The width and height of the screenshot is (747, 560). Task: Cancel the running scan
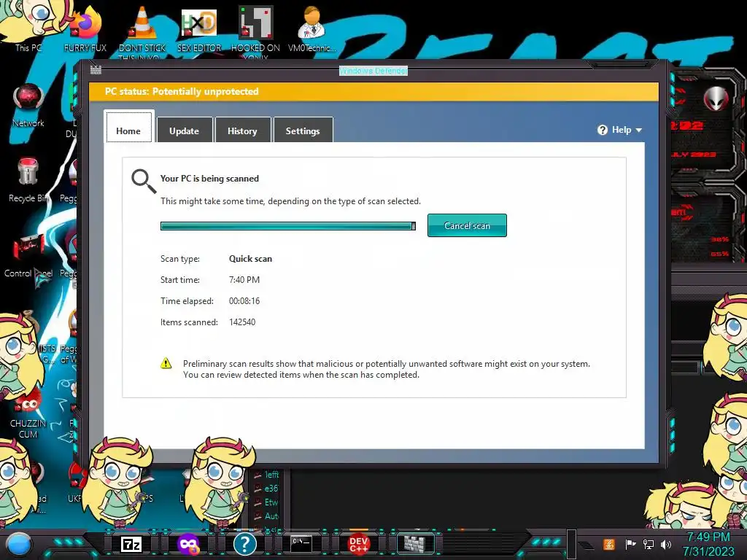click(x=467, y=225)
